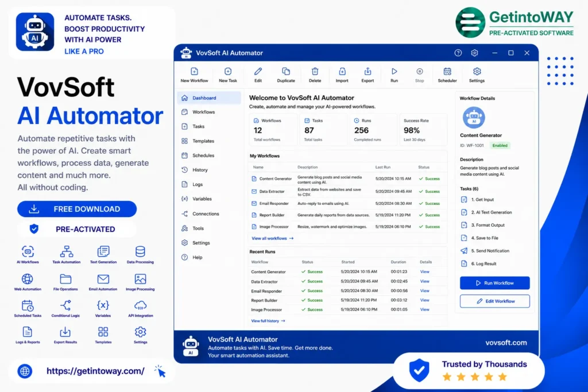This screenshot has height=392, width=588.
Task: Select Report Builder row in My Workflows
Action: tap(347, 215)
